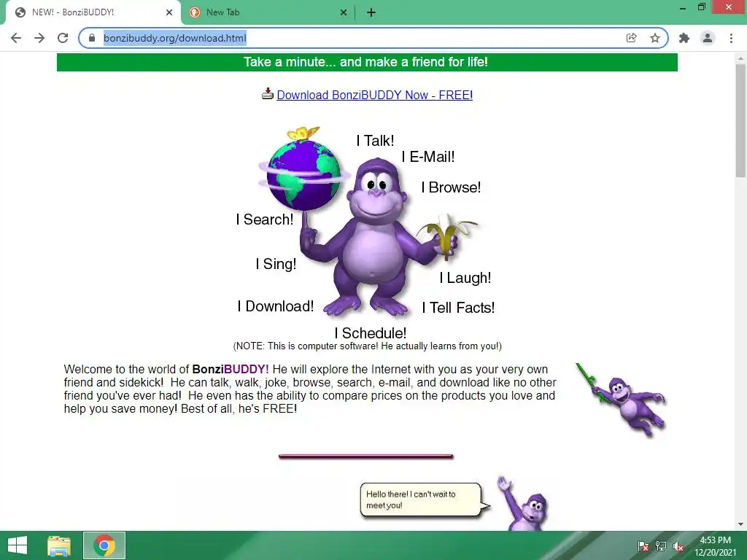This screenshot has height=560, width=747.
Task: Go forward to the next page
Action: point(39,38)
